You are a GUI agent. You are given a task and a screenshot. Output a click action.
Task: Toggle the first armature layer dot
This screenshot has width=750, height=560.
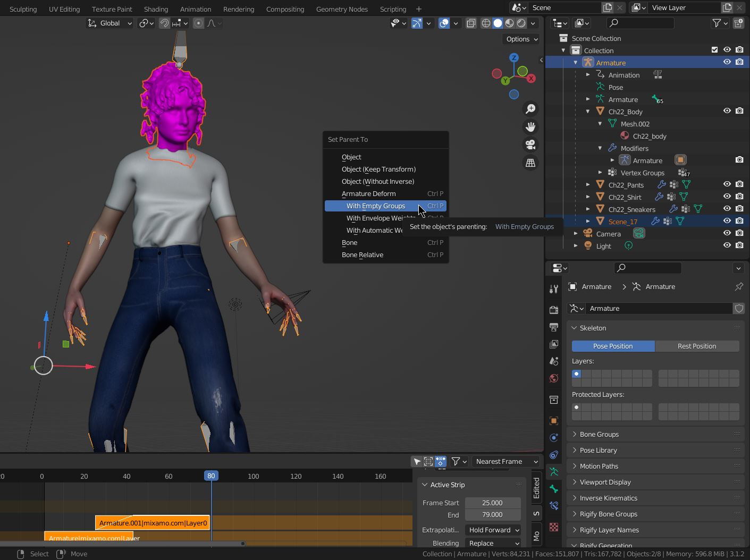[x=576, y=374]
